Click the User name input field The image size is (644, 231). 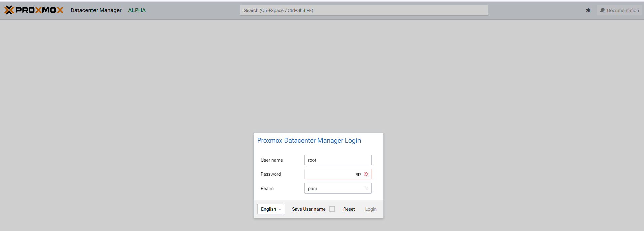[338, 160]
